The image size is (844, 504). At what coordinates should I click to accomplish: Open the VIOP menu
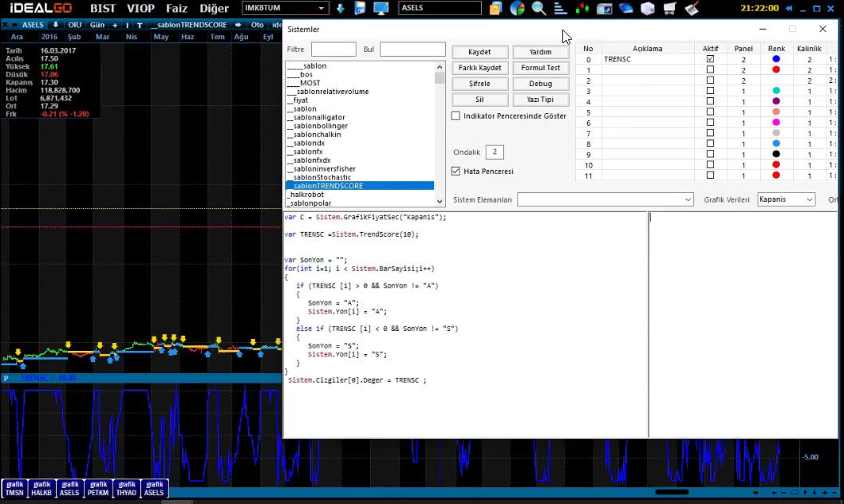click(x=140, y=9)
